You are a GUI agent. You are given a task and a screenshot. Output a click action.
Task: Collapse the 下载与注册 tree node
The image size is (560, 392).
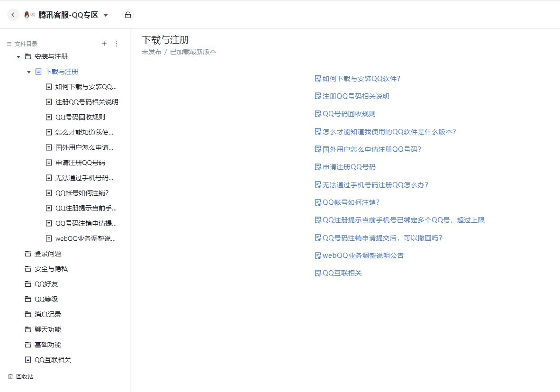[28, 71]
